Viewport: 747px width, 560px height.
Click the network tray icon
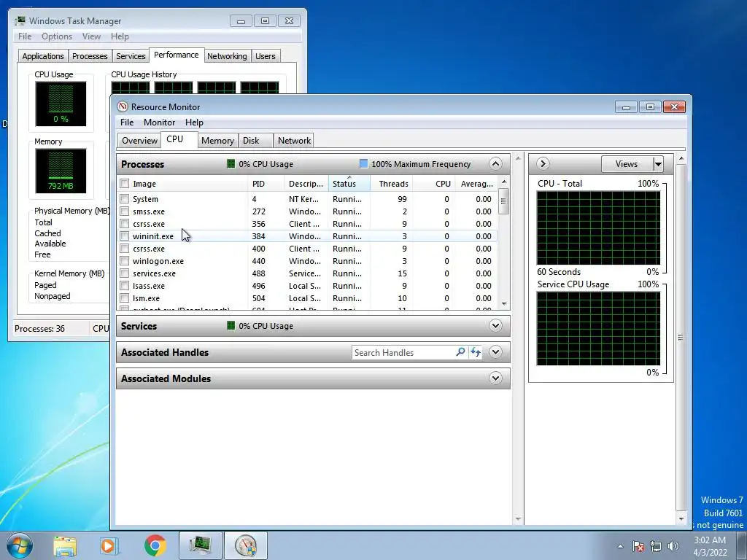point(656,546)
